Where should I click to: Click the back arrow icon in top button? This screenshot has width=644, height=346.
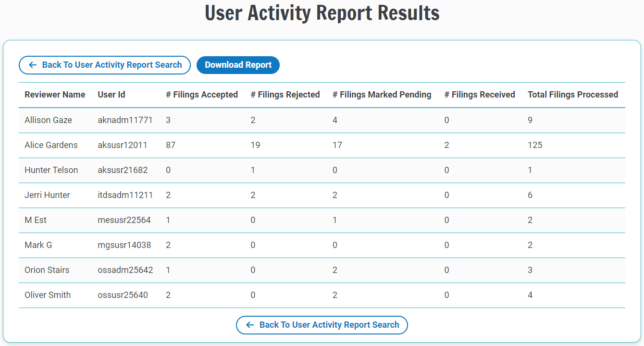32,65
